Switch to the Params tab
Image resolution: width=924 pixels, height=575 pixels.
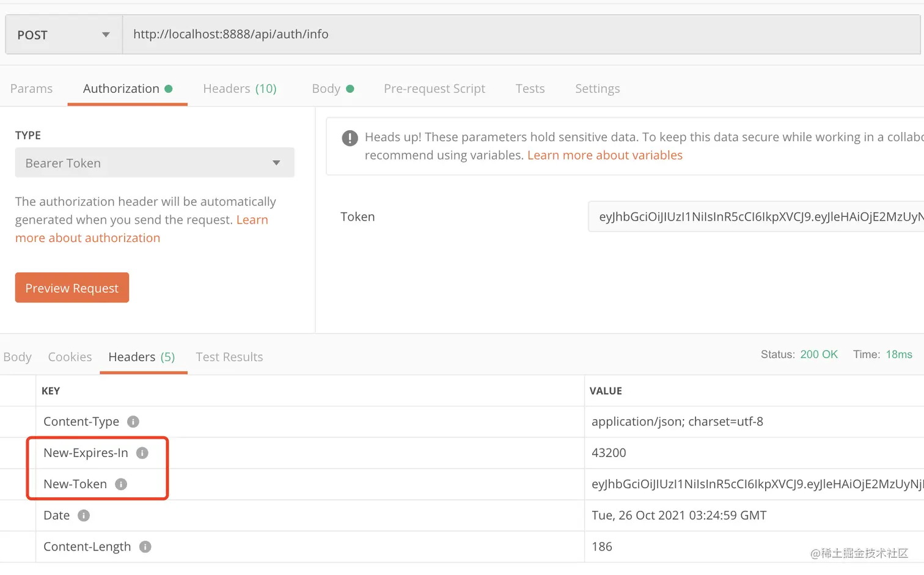[x=31, y=89]
